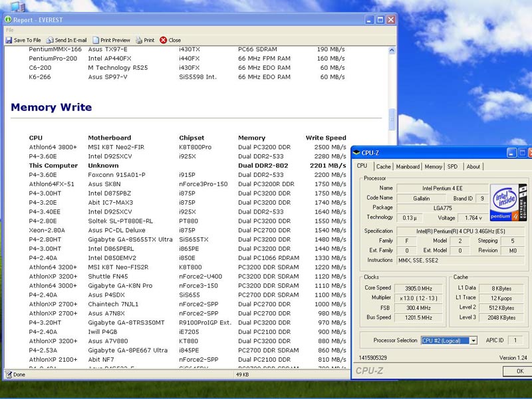Switch to the Cache tab in CPU-Z
This screenshot has width=532, height=399.
click(x=384, y=167)
